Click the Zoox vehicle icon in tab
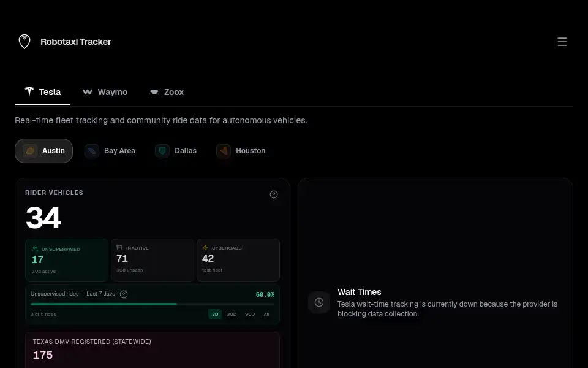 point(154,92)
